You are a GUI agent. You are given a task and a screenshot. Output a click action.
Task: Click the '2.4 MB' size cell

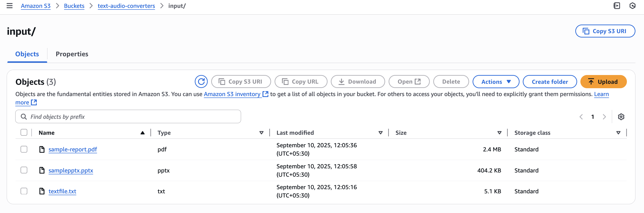tap(492, 149)
